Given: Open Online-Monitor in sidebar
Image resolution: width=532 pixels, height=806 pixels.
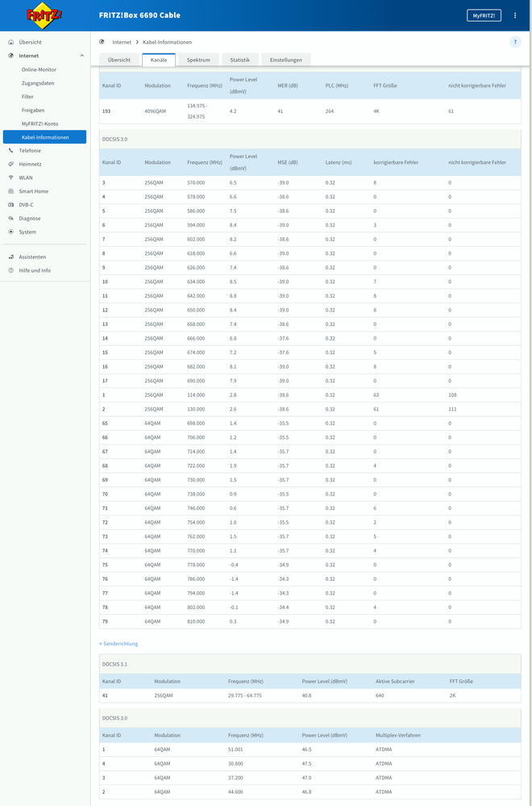Looking at the screenshot, I should point(39,69).
